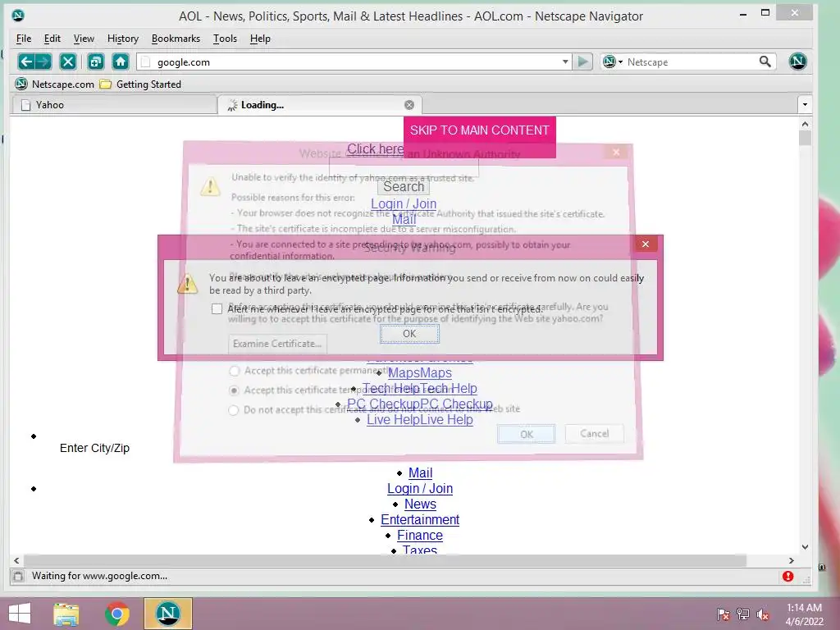Open Netscape.com bookmark
The width and height of the screenshot is (840, 630).
tap(54, 84)
